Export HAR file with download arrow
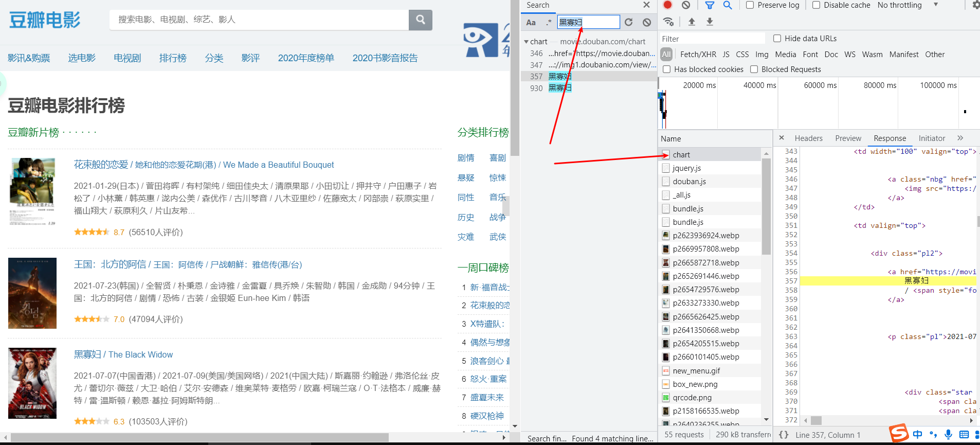980x445 pixels. (x=710, y=22)
